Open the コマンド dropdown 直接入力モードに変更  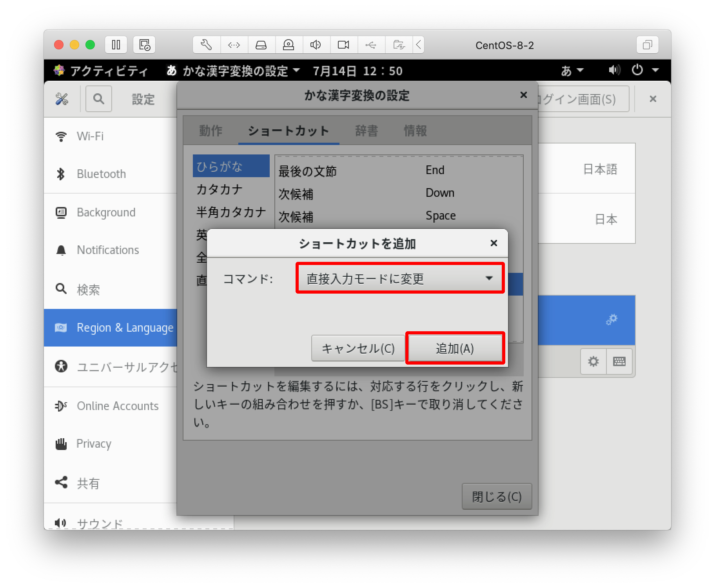[400, 278]
